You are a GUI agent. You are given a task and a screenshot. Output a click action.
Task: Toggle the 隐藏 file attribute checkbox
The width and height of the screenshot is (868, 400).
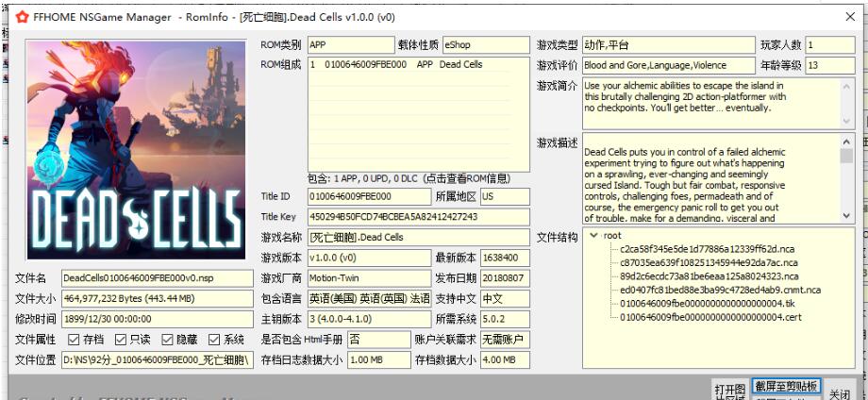point(167,339)
